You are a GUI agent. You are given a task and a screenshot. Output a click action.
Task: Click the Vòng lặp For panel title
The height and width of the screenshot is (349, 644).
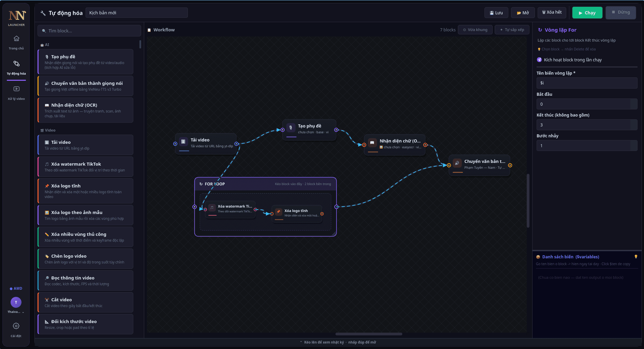pos(560,30)
